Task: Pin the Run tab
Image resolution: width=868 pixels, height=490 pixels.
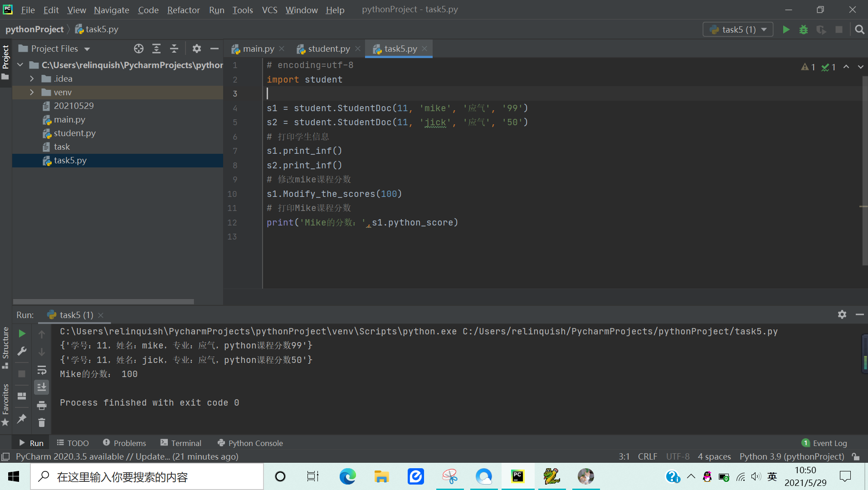Action: [x=22, y=418]
